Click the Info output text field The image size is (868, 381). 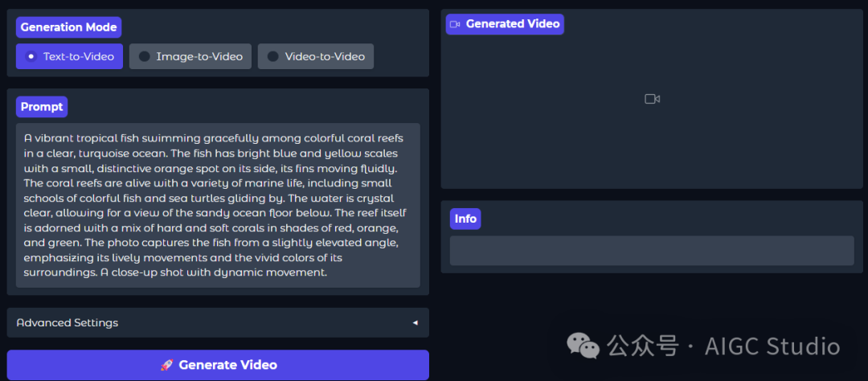point(652,251)
